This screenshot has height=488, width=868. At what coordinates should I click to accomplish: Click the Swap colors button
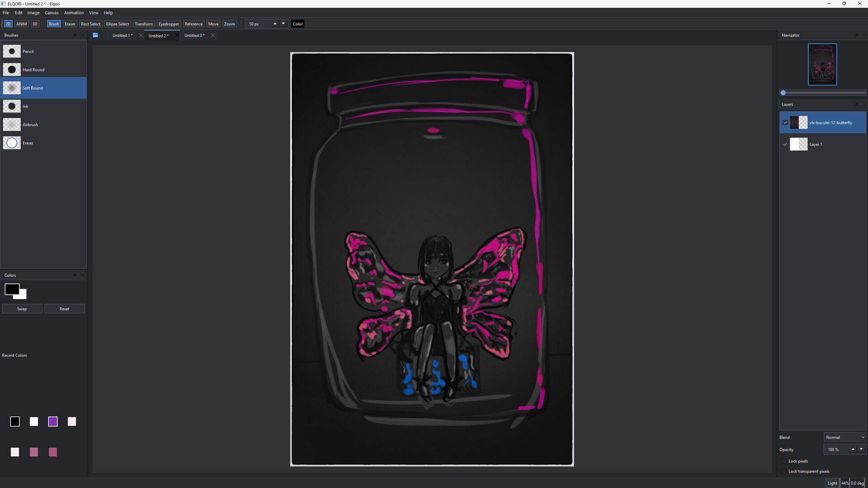click(22, 309)
